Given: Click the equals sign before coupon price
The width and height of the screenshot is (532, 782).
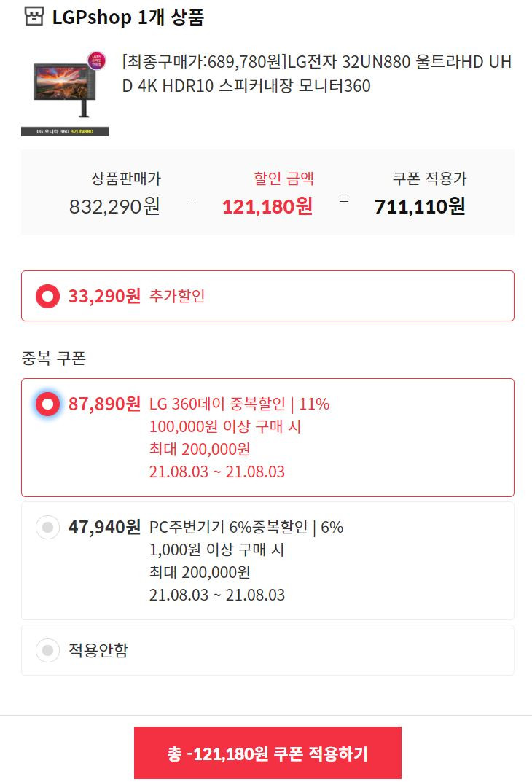Looking at the screenshot, I should (343, 200).
